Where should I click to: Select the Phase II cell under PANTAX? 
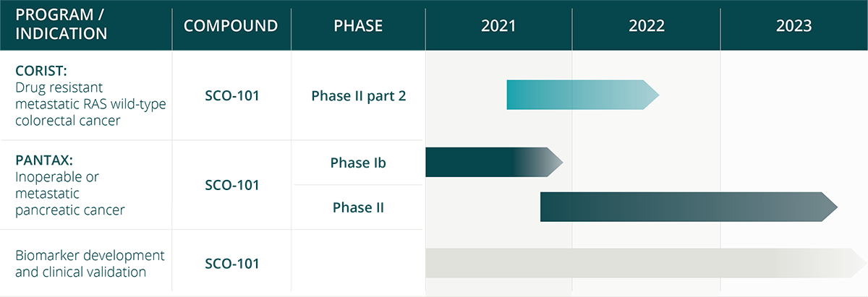[x=358, y=208]
